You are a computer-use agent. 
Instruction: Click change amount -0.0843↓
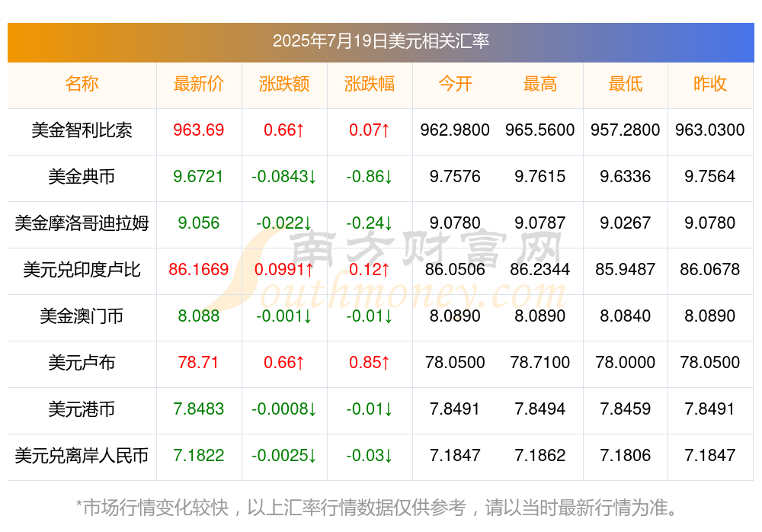tap(283, 176)
